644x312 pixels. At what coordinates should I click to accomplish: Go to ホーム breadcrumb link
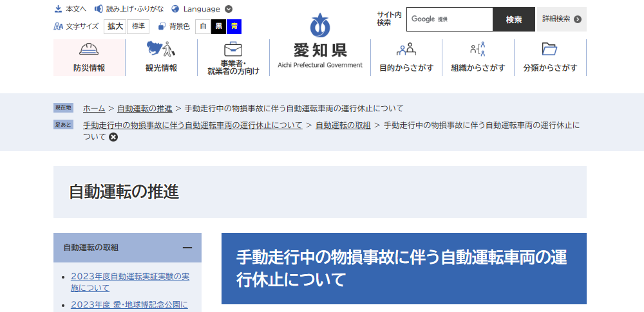[x=94, y=108]
